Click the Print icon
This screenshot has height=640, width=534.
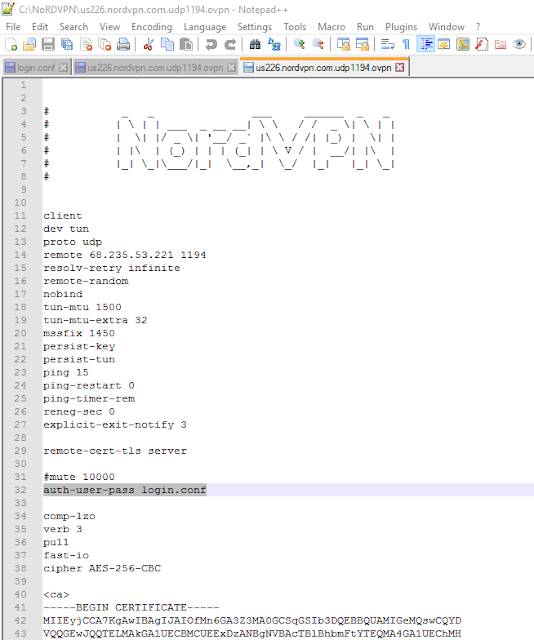click(123, 44)
